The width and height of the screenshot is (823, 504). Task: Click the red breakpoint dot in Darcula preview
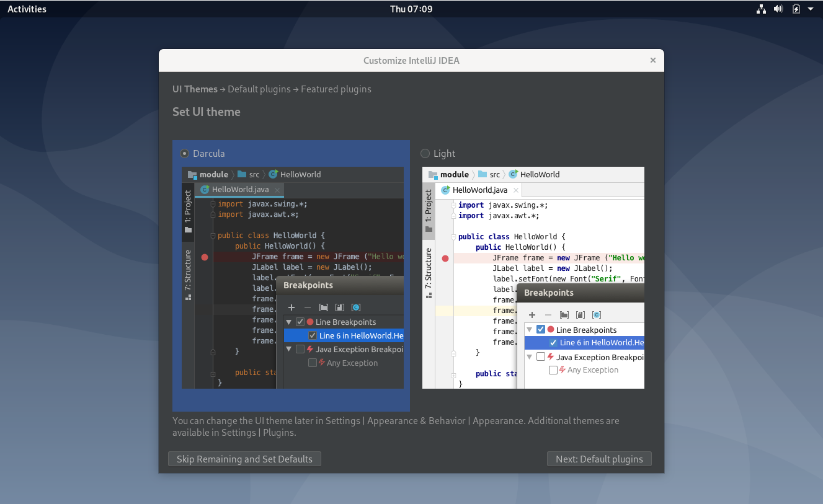[x=205, y=257]
